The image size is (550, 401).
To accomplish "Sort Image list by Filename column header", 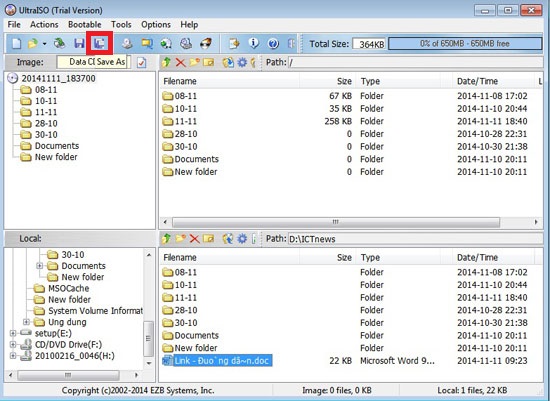I will tap(230, 81).
